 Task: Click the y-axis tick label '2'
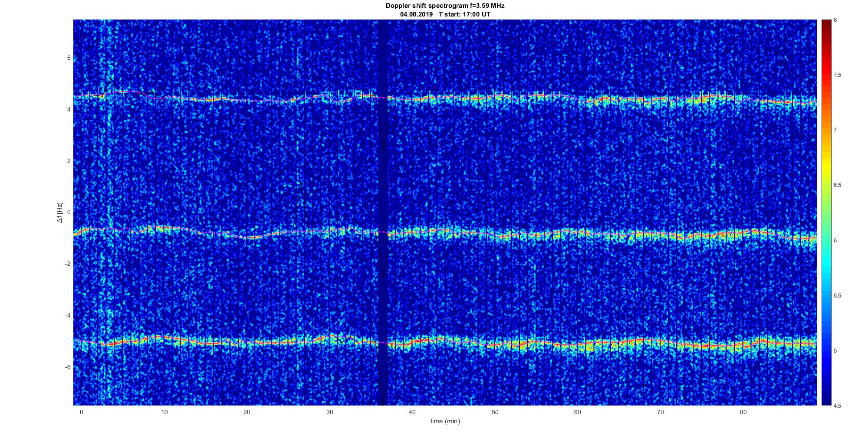69,161
